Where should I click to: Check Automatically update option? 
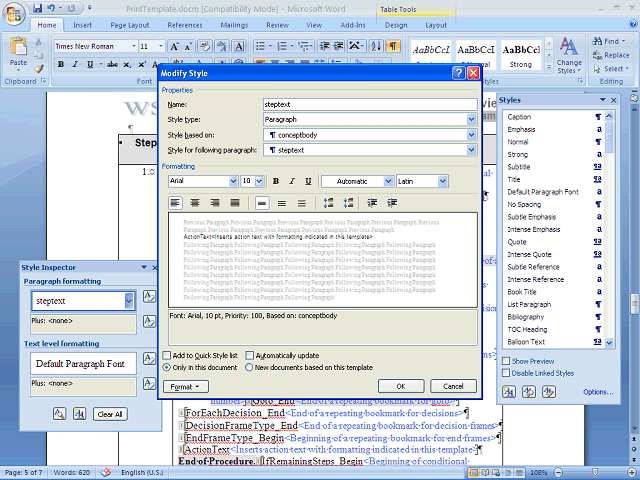(249, 356)
